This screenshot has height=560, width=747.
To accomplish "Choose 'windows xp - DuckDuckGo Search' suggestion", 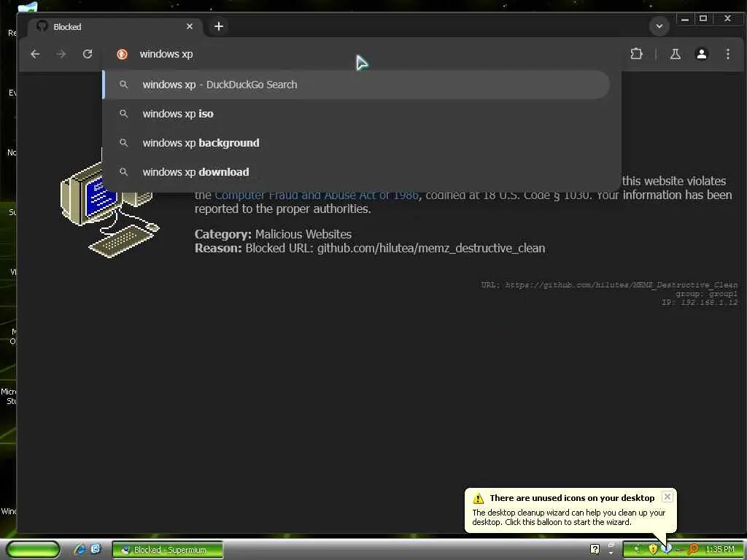I will click(356, 85).
